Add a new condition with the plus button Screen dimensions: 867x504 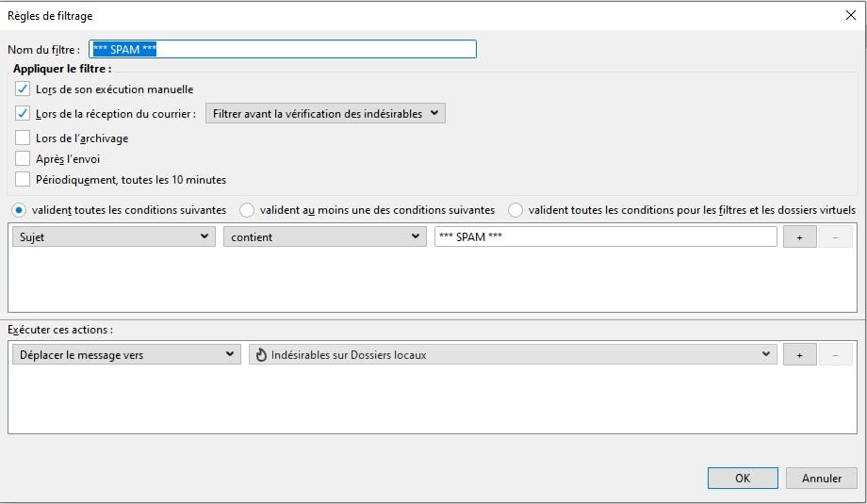(799, 237)
